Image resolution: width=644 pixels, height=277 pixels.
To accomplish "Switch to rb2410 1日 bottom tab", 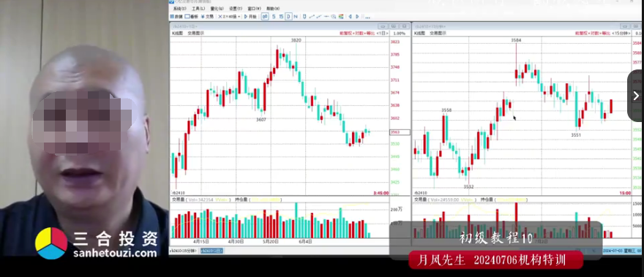I will pyautogui.click(x=211, y=251).
